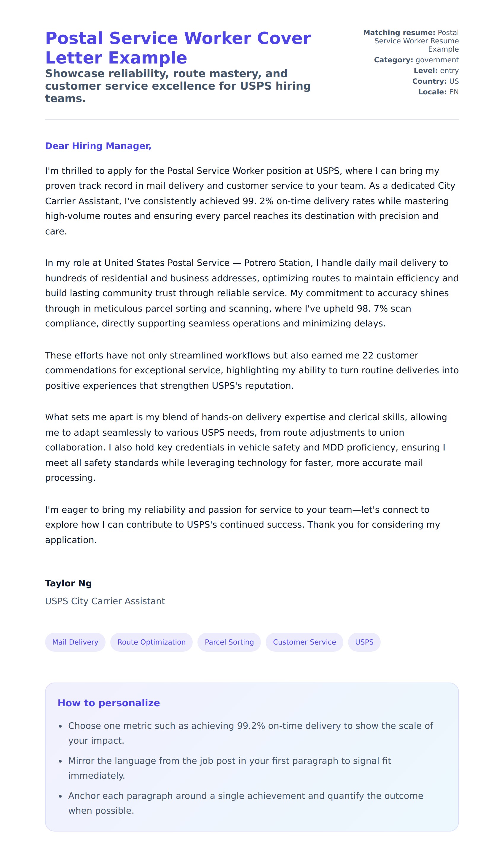This screenshot has width=504, height=860.
Task: Click the Parcel Sorting tag
Action: coord(229,642)
